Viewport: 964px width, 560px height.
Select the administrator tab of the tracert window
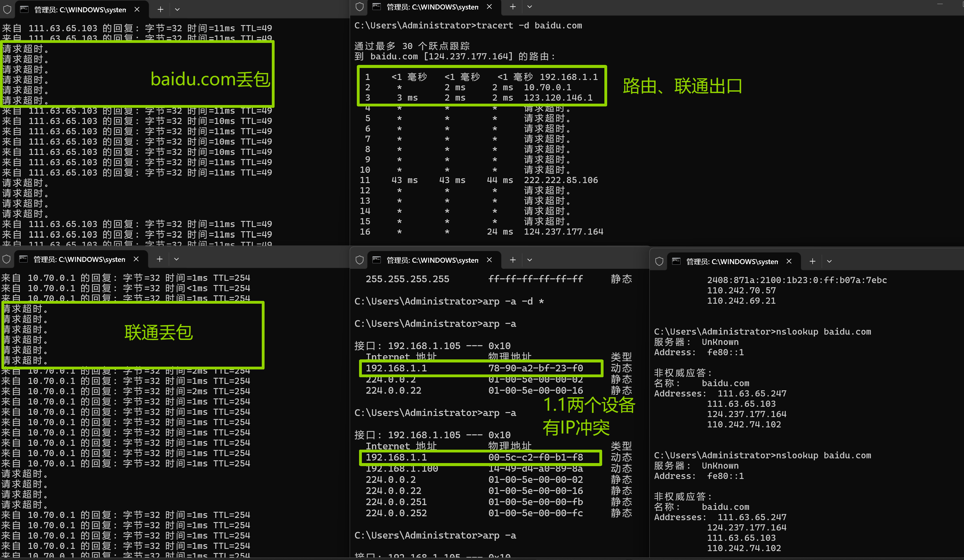(x=432, y=7)
